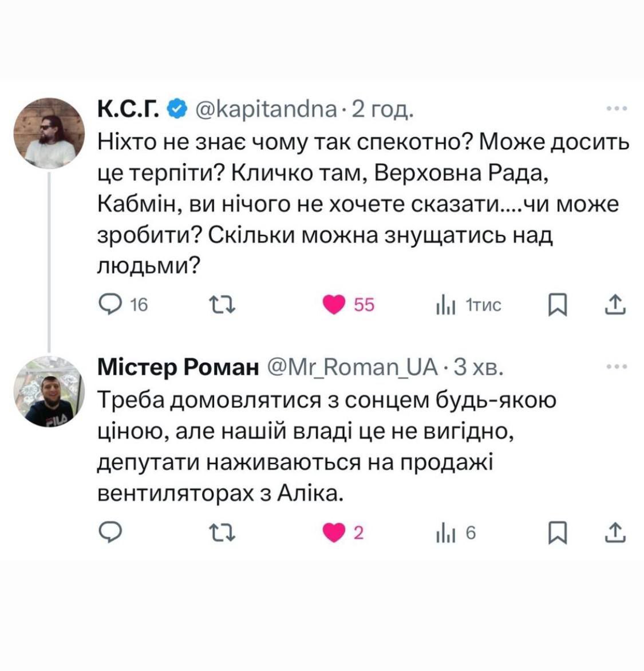
Task: Share the К.С.Г. tweet
Action: [615, 304]
